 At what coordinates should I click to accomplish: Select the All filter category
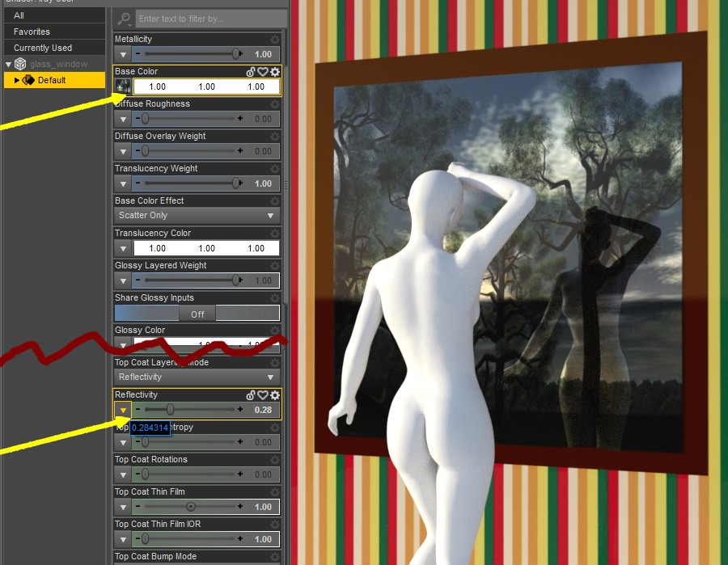[54, 15]
